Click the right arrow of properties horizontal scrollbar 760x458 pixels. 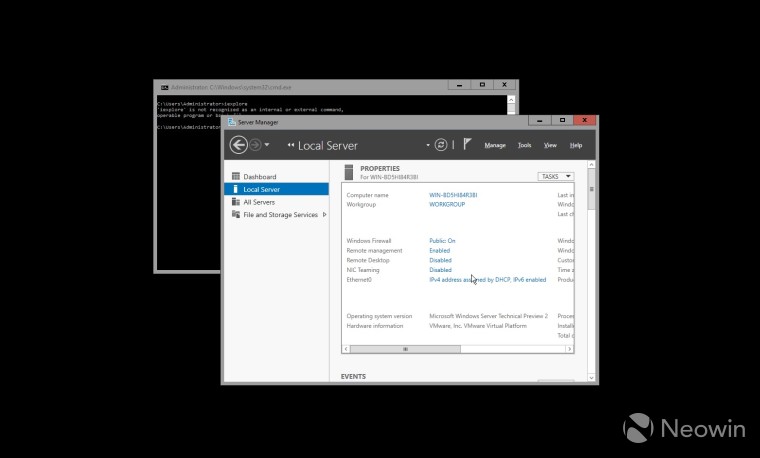570,349
